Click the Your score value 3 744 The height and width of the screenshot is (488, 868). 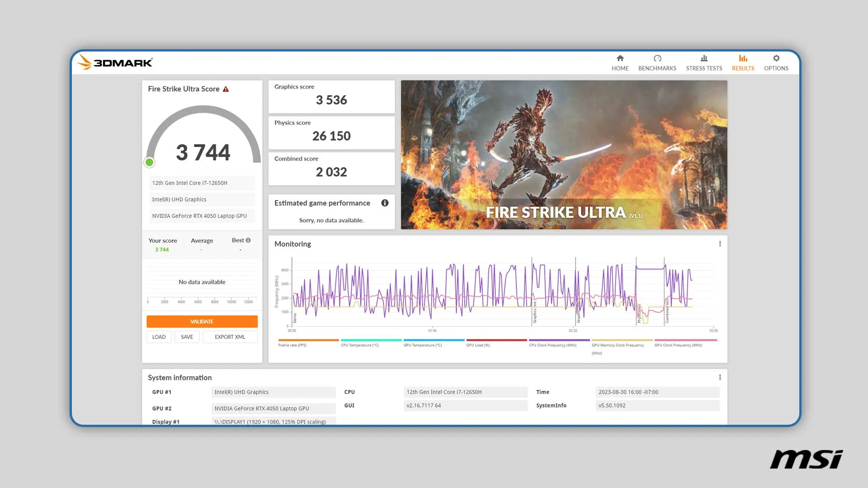162,250
